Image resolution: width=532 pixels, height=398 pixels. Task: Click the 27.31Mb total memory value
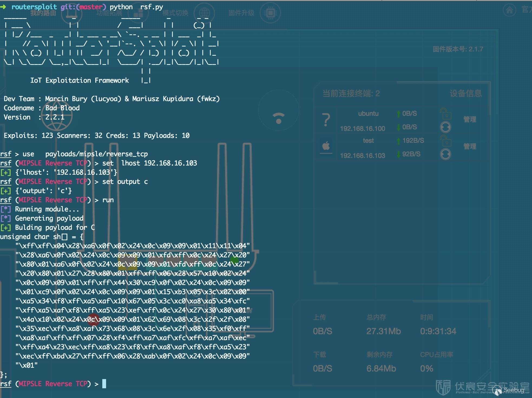point(383,331)
